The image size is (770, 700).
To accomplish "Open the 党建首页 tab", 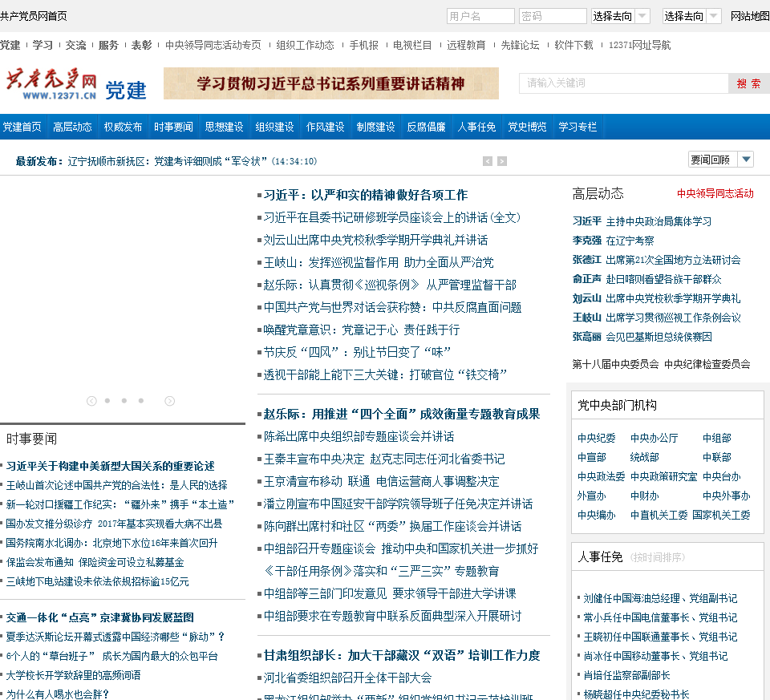I will 22,127.
